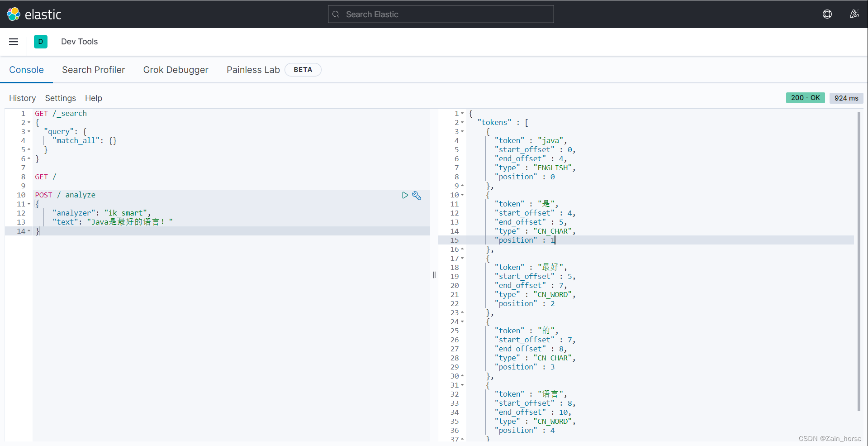
Task: Click the GET /_search request line
Action: [x=61, y=113]
